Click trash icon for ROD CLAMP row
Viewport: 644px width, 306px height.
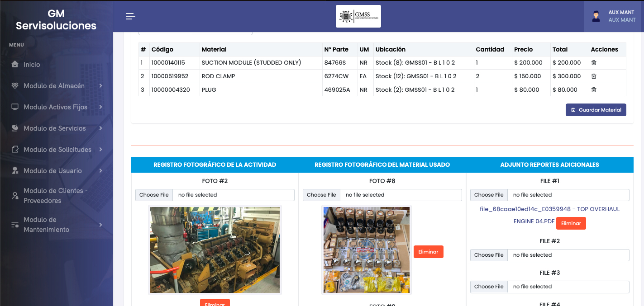pos(594,76)
